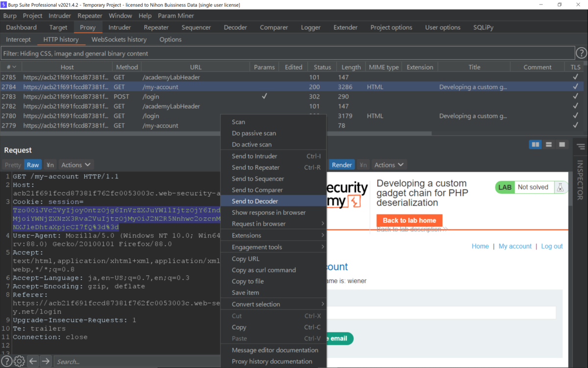Choose Send to Decoder in context menu
The height and width of the screenshot is (368, 588).
pyautogui.click(x=273, y=201)
